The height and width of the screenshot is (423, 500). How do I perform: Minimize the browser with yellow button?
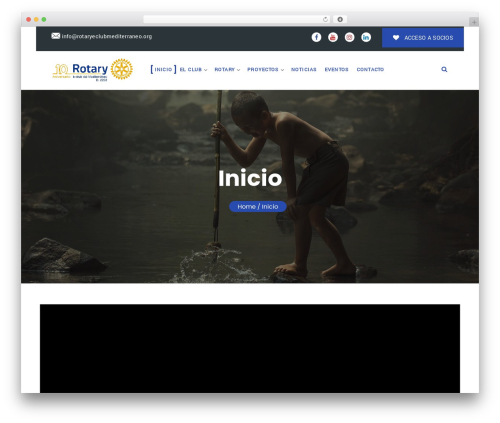(x=36, y=19)
